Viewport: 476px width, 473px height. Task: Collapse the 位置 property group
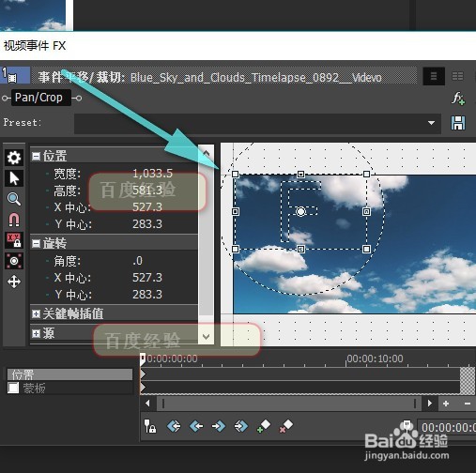(x=37, y=156)
